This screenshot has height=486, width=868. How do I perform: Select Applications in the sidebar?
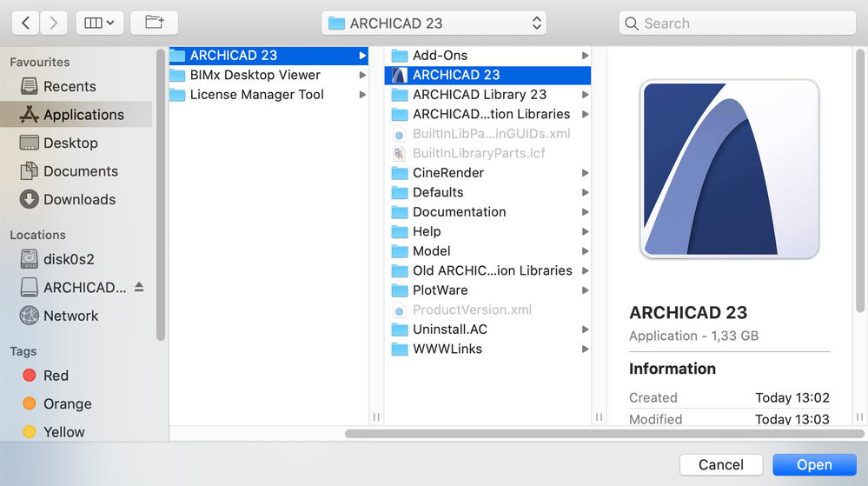pyautogui.click(x=76, y=115)
